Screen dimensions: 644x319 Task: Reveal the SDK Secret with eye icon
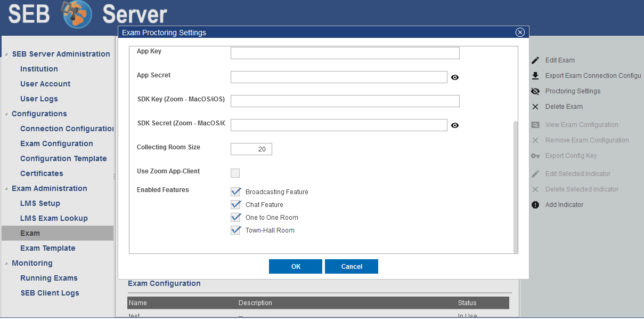454,125
